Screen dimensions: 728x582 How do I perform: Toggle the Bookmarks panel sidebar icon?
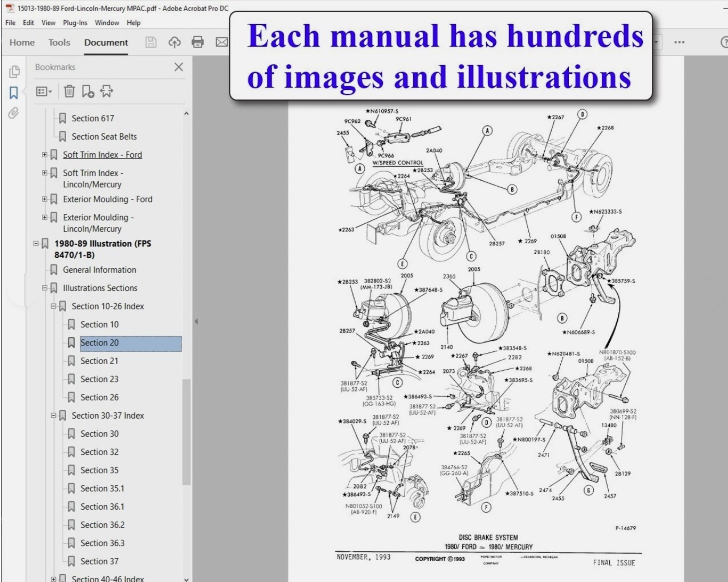coord(14,93)
